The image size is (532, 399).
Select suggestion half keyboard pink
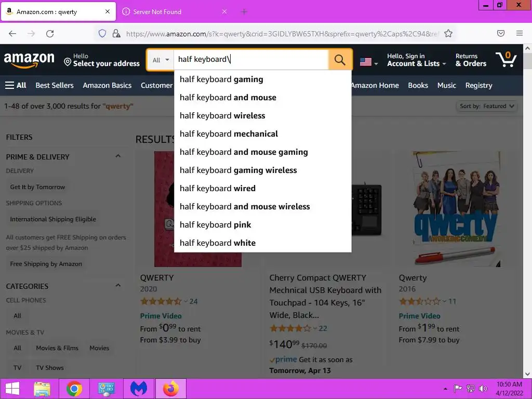[x=262, y=224]
